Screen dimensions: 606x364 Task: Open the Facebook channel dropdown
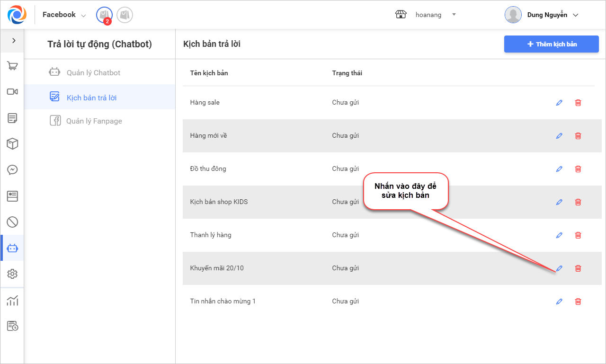pyautogui.click(x=64, y=15)
